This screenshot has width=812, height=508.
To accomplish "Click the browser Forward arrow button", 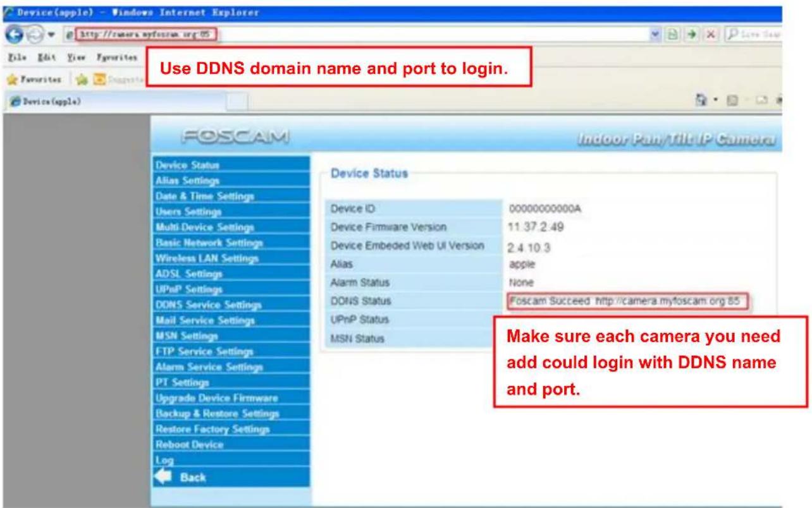I will pos(37,33).
